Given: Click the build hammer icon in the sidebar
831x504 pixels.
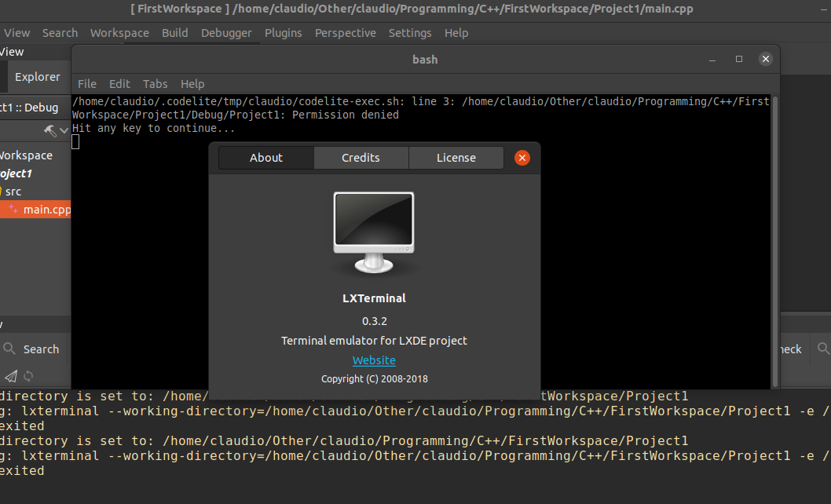Looking at the screenshot, I should click(49, 130).
